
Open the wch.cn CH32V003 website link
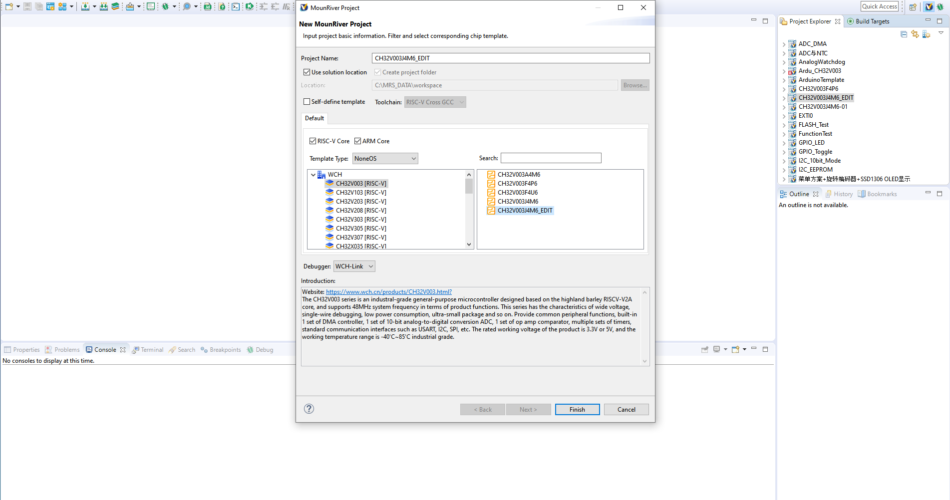389,292
